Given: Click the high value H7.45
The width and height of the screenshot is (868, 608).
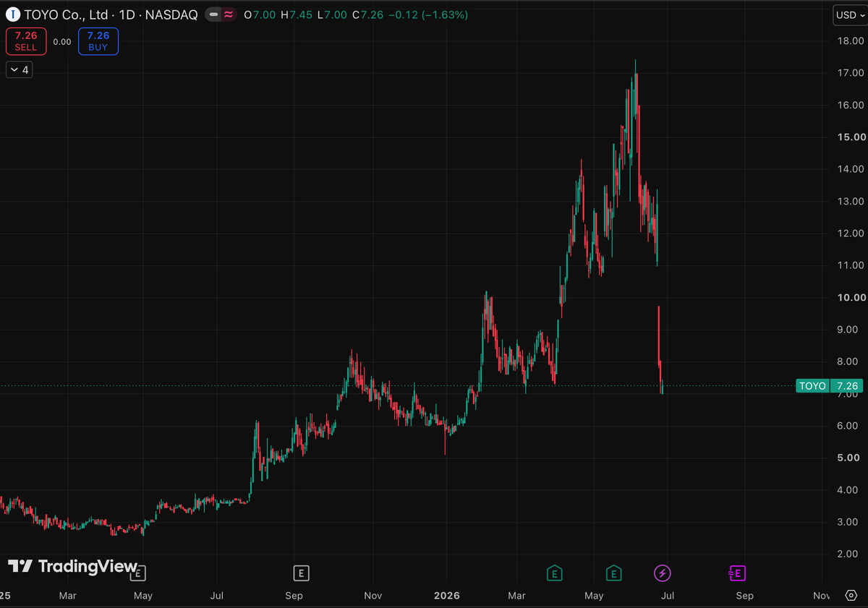Looking at the screenshot, I should point(297,14).
